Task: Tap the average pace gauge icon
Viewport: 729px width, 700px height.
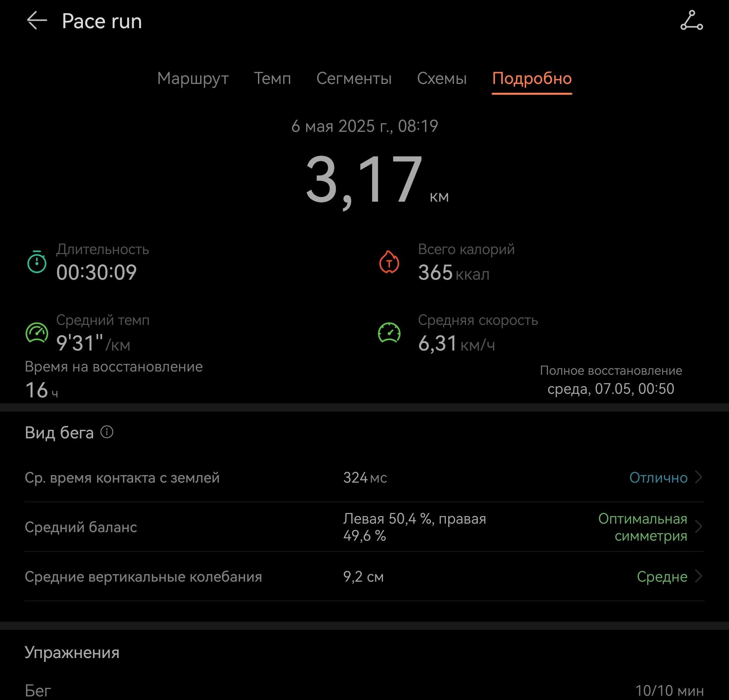Action: click(x=37, y=332)
